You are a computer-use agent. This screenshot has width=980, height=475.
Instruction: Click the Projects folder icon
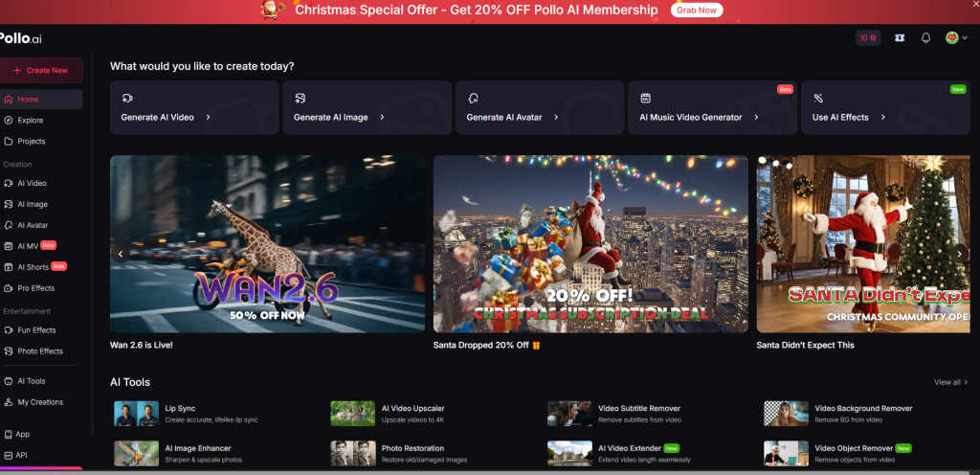click(x=8, y=141)
